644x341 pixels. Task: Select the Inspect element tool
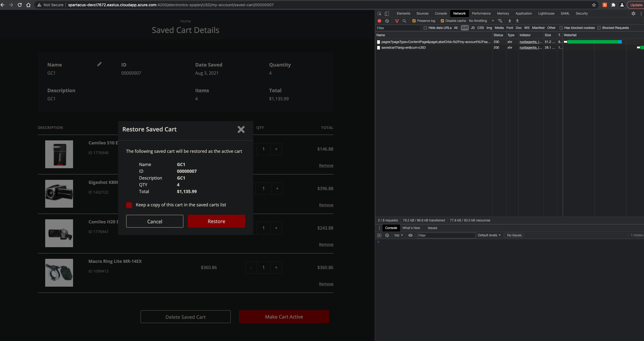click(379, 14)
